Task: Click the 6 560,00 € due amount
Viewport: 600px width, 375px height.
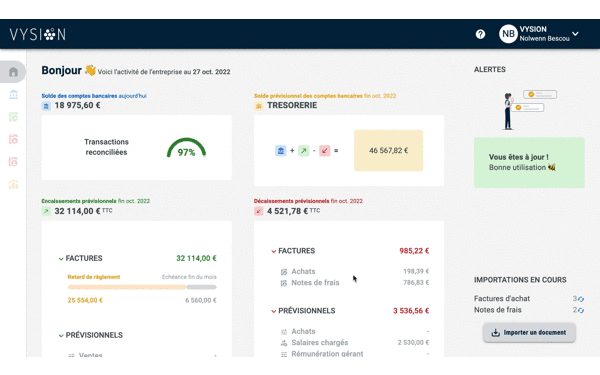Action: (x=201, y=300)
